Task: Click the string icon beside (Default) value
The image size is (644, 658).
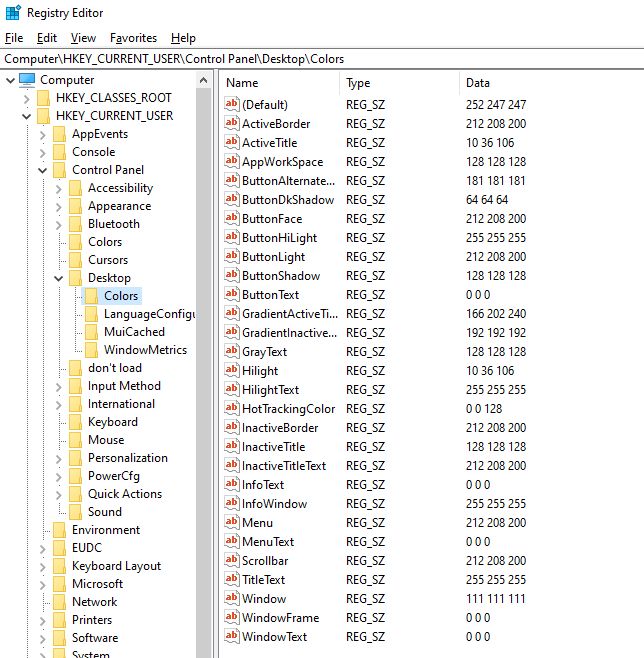Action: click(x=232, y=104)
